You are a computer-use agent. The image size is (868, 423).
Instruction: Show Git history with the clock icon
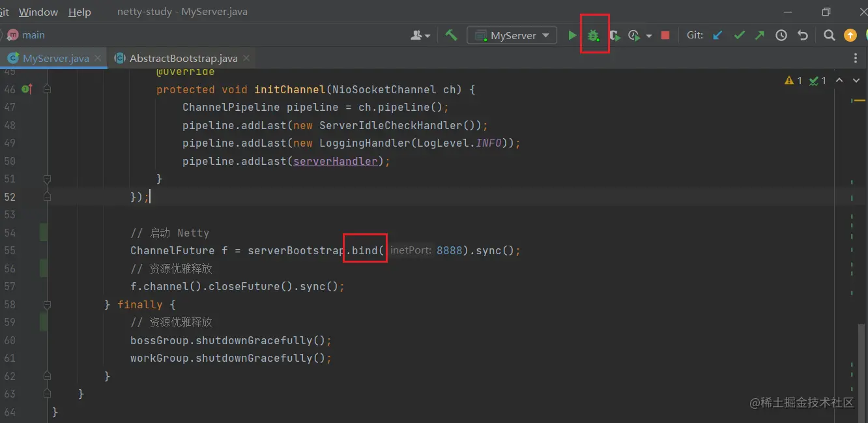click(781, 35)
